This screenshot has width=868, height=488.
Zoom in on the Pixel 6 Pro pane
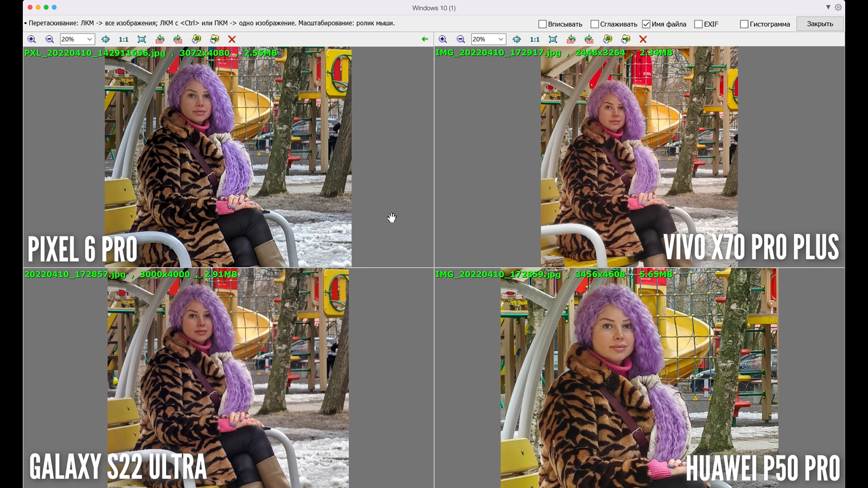click(x=31, y=39)
